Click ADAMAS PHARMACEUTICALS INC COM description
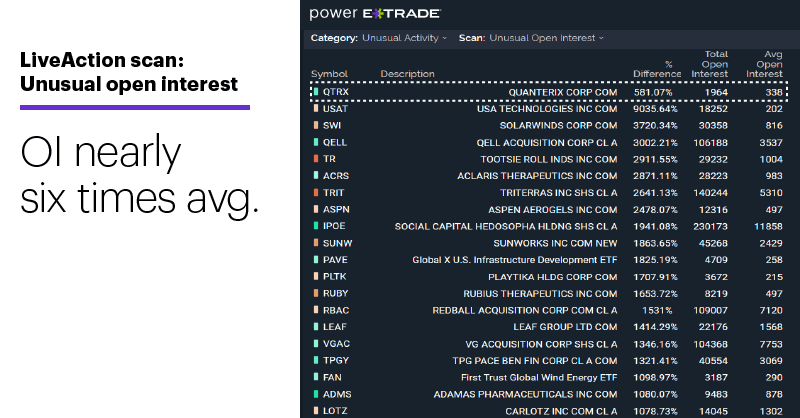This screenshot has width=800, height=418. (526, 395)
